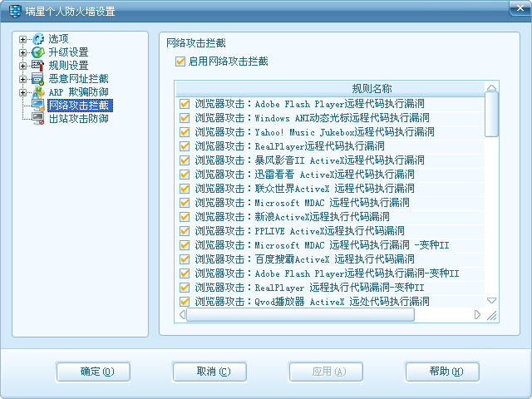Select the Qvod播放器 ActiveX rule text
Viewport: 532px width, 399px height.
[x=313, y=301]
